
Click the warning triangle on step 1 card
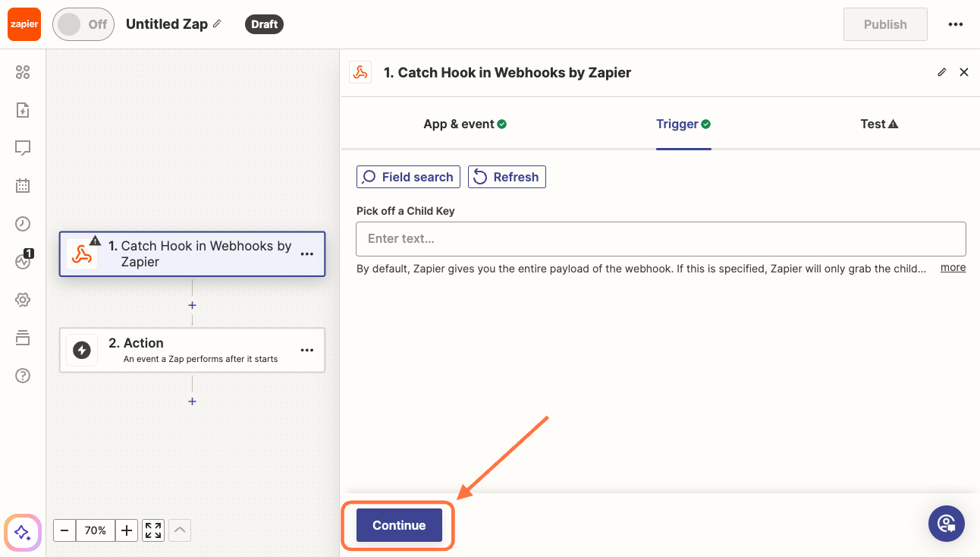point(95,241)
